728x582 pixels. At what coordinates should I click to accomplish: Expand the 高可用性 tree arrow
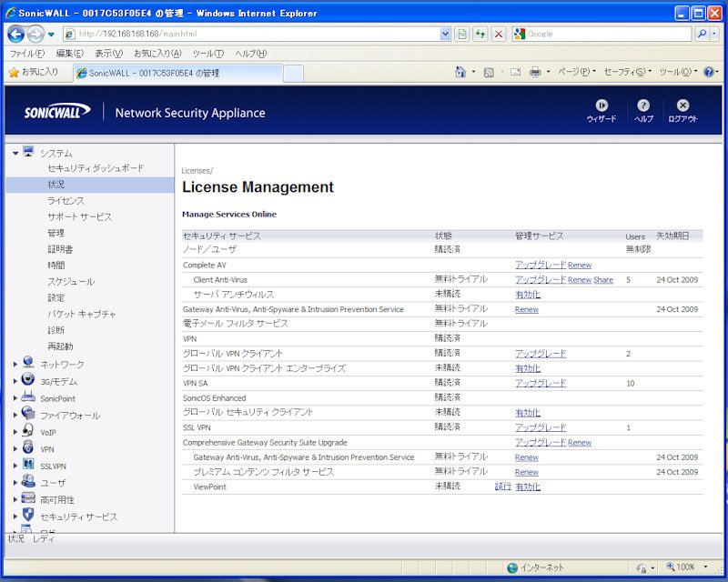[x=15, y=500]
